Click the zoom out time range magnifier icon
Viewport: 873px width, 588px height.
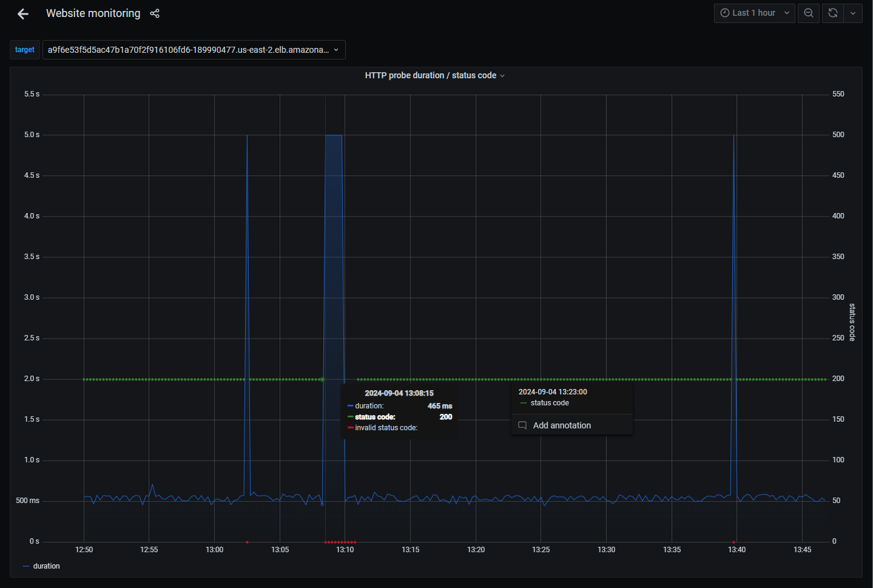click(808, 13)
